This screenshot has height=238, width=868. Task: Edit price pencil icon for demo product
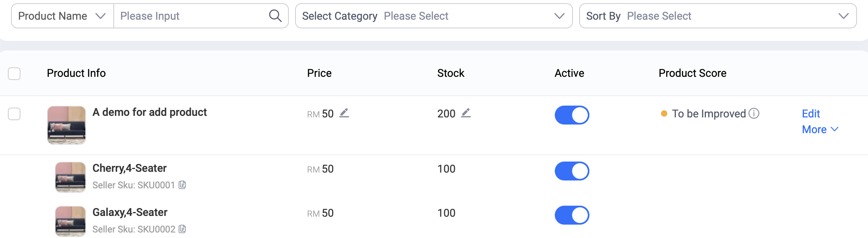coord(344,113)
